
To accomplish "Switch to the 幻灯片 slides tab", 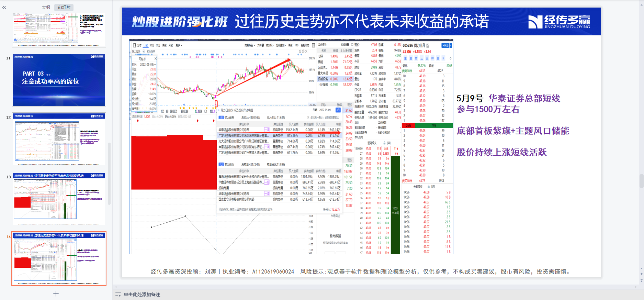I will (64, 7).
